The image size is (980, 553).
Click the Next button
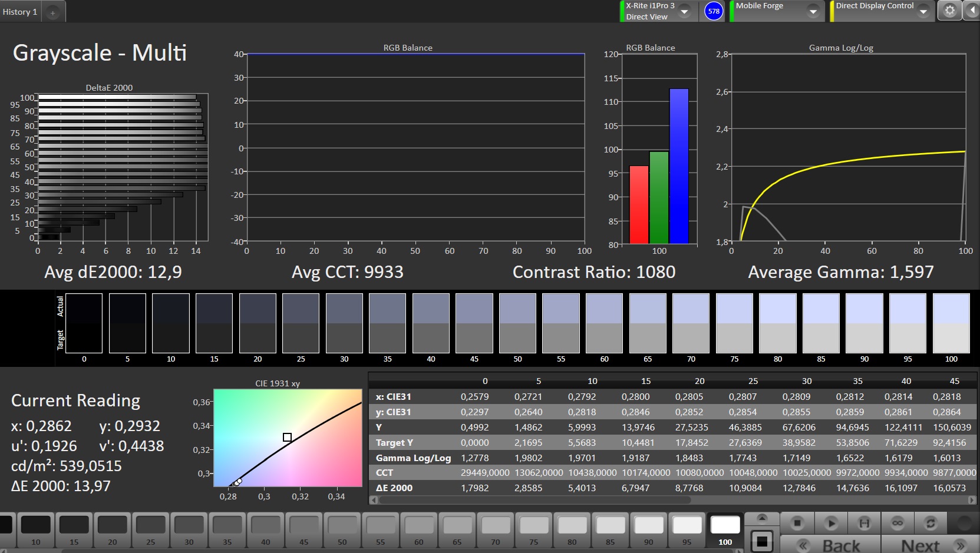click(931, 545)
